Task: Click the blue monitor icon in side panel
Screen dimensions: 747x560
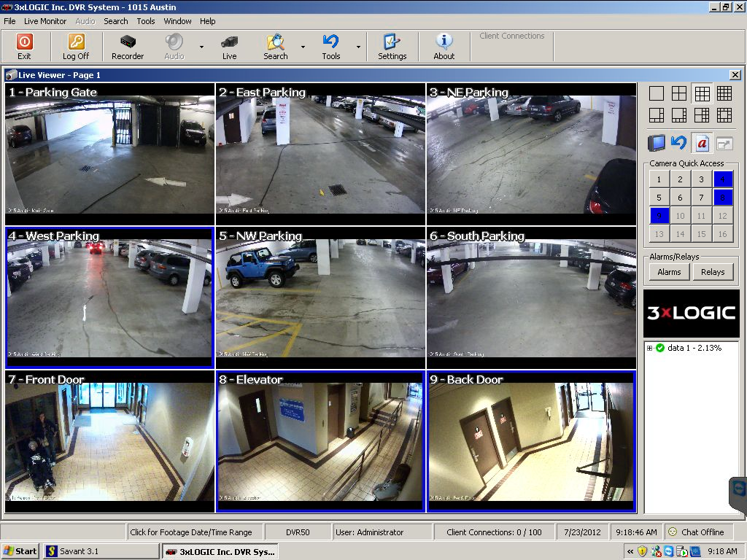Action: [657, 143]
